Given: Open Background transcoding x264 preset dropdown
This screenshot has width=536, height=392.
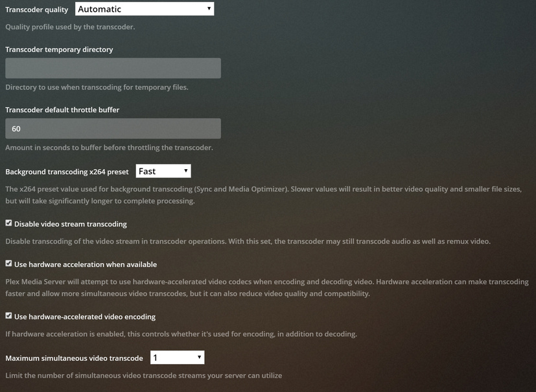Looking at the screenshot, I should click(x=163, y=171).
